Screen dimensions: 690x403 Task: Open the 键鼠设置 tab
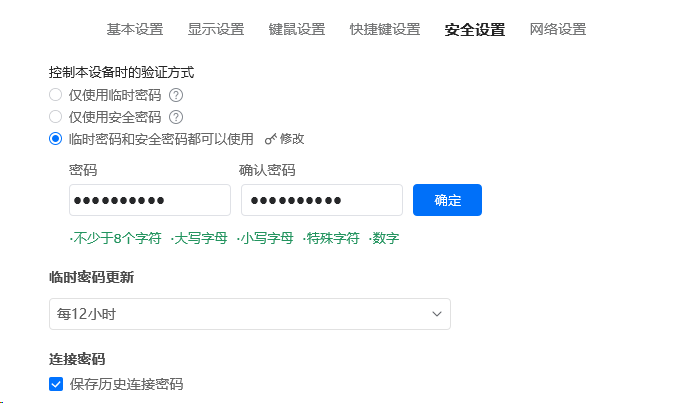(x=297, y=29)
